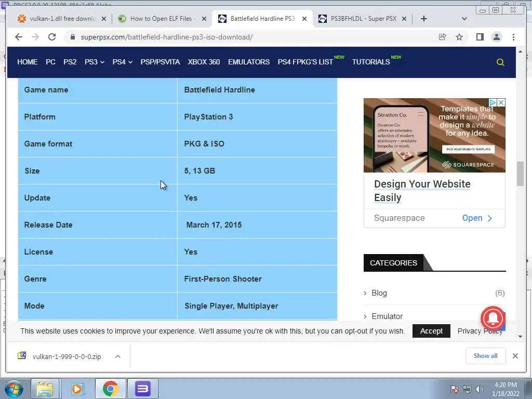Expand the PS4 dropdown menu
Screen dimensions: 532x399
click(x=122, y=62)
